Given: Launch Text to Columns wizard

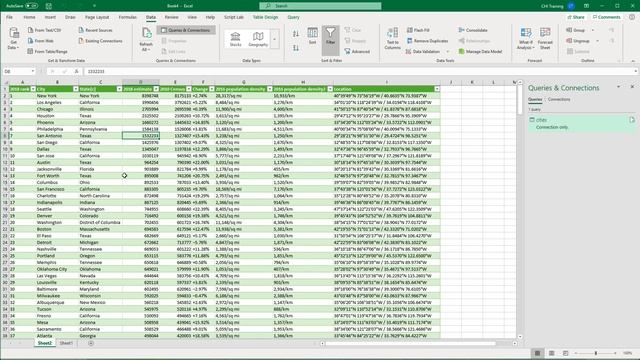Looking at the screenshot, I should 392,39.
